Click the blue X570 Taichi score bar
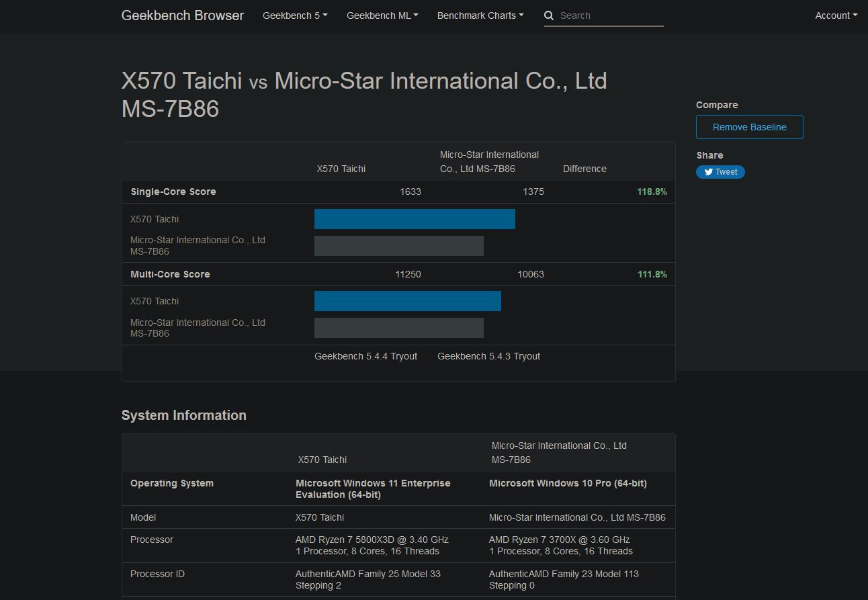This screenshot has height=600, width=868. [x=415, y=219]
